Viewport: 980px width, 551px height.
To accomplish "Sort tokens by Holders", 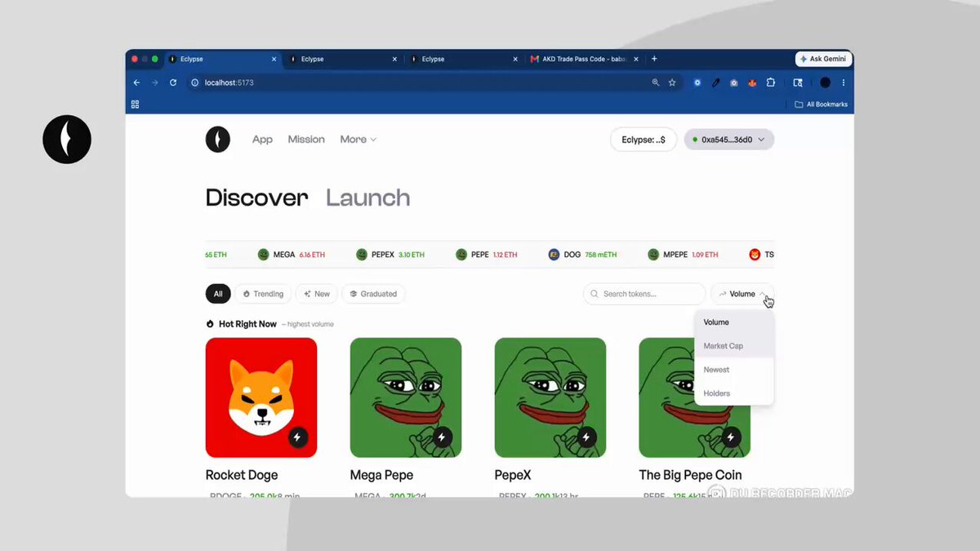I will pyautogui.click(x=734, y=393).
